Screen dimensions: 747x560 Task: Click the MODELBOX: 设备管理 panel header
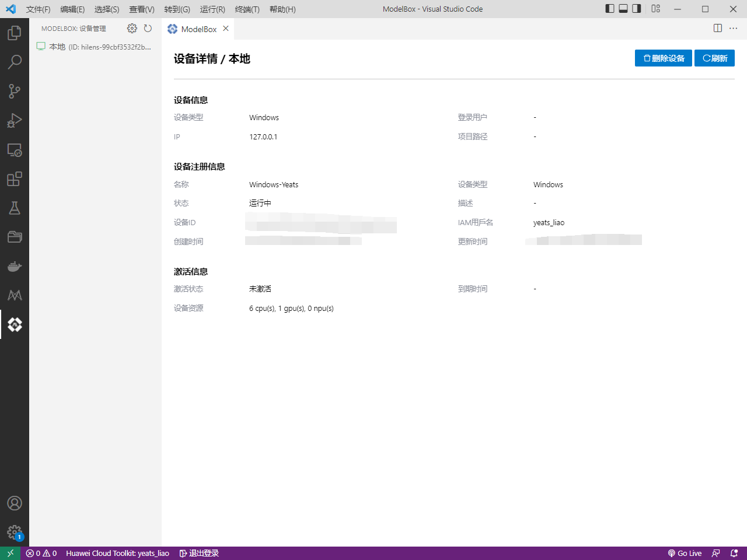click(x=74, y=29)
